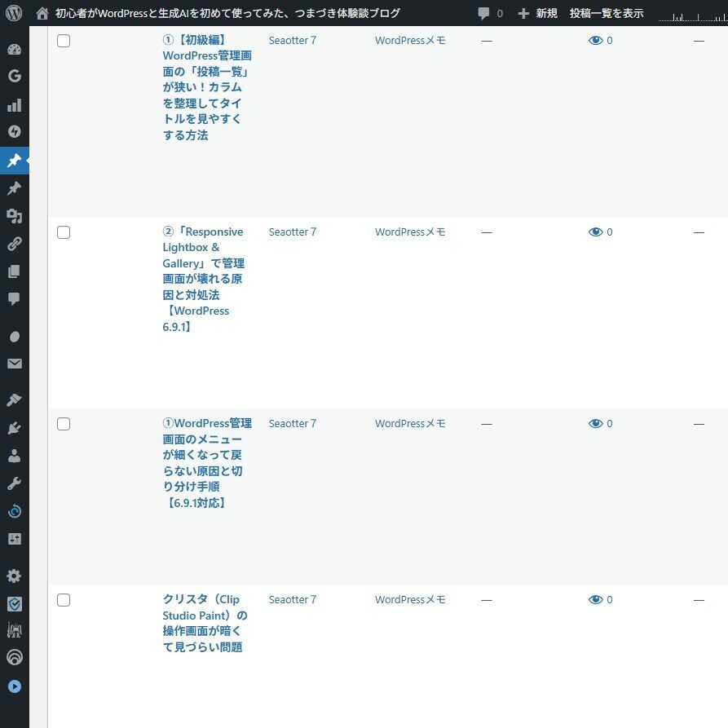Open the comments bubble in the admin bar

pyautogui.click(x=489, y=13)
